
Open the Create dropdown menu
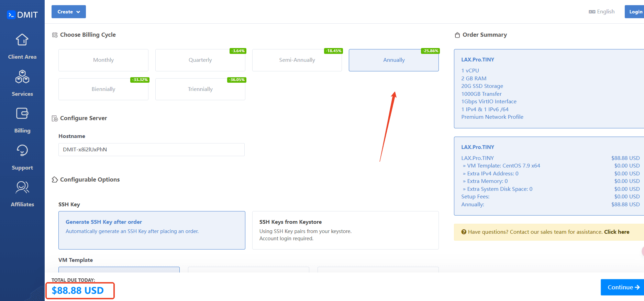coord(69,12)
